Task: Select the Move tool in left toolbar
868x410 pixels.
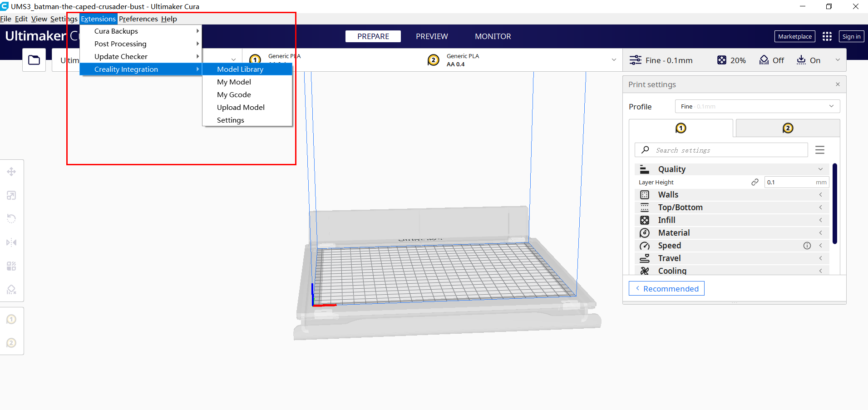Action: (11, 172)
